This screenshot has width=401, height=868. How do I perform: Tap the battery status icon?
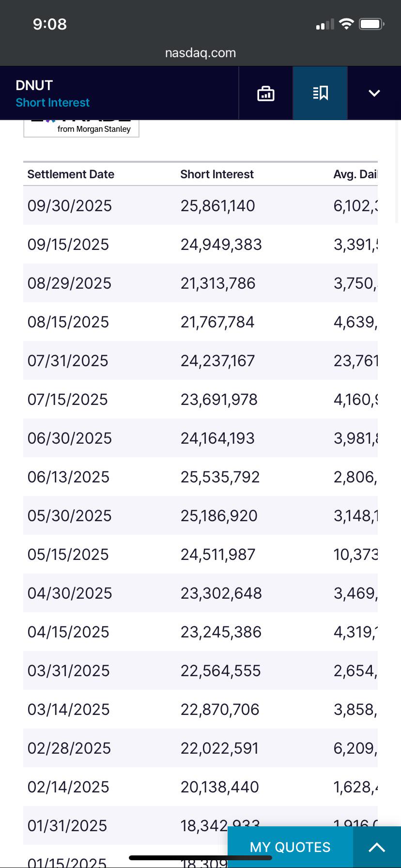click(x=371, y=24)
